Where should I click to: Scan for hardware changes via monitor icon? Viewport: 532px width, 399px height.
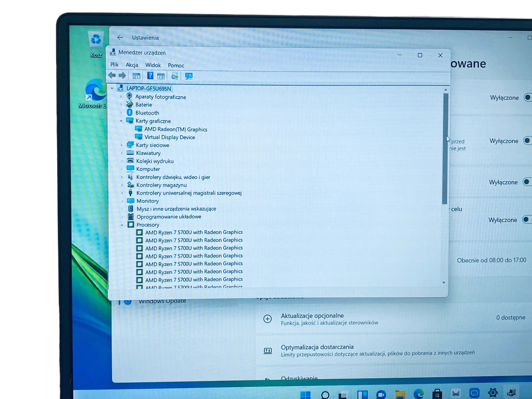click(x=189, y=76)
